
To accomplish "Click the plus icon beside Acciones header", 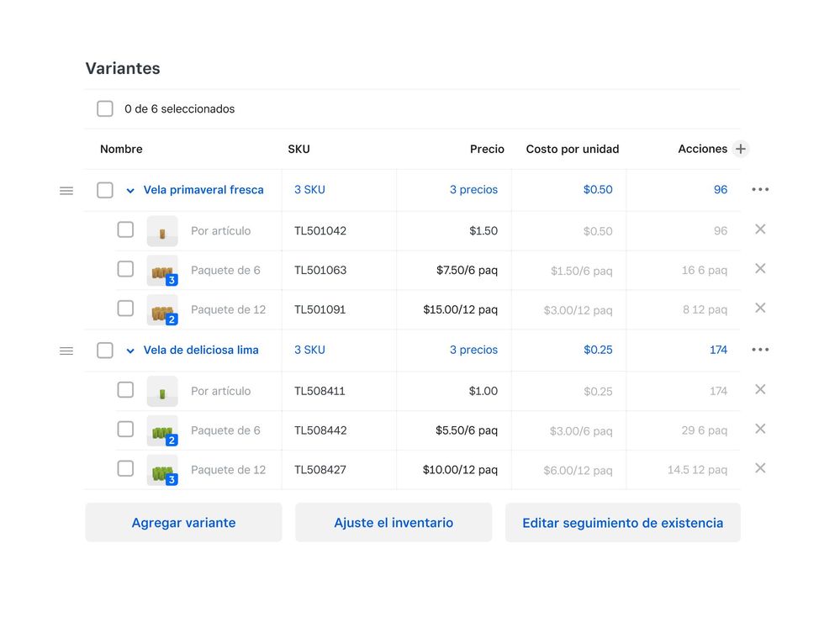I will [740, 149].
